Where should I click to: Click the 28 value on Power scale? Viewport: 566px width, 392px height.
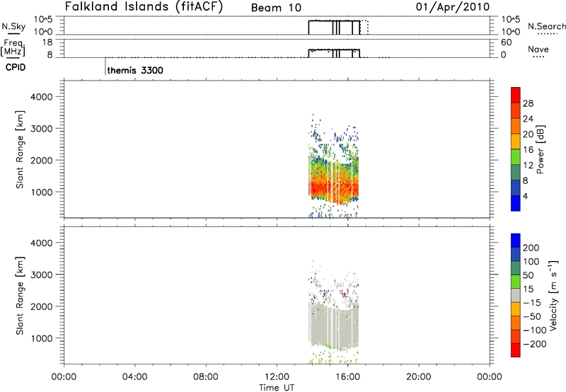point(528,103)
